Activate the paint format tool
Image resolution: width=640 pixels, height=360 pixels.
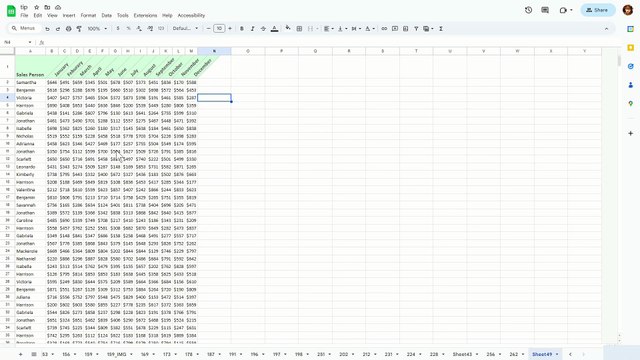tap(79, 29)
